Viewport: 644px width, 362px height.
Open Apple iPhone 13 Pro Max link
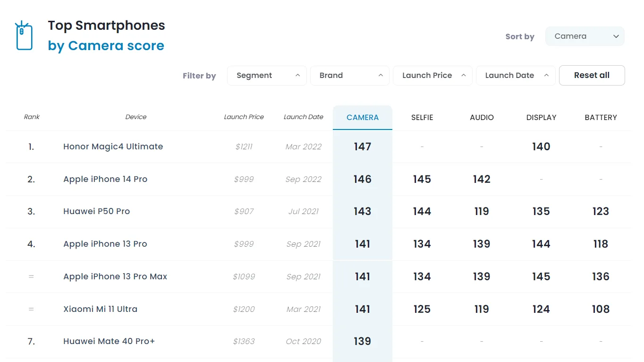pyautogui.click(x=115, y=276)
